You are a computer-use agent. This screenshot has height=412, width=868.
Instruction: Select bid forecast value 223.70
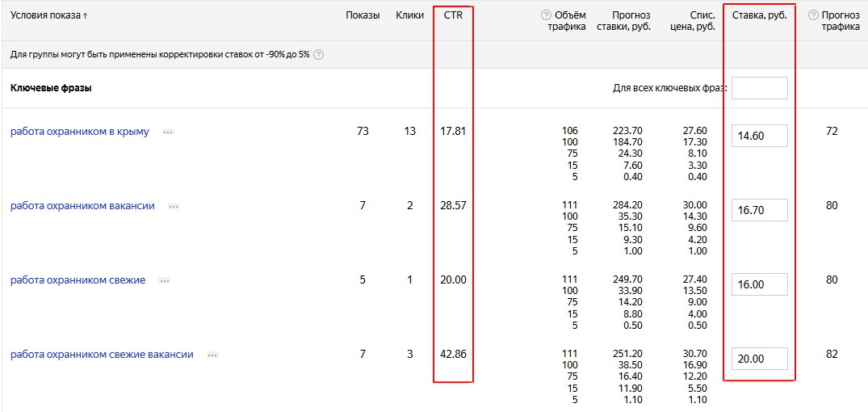point(627,131)
